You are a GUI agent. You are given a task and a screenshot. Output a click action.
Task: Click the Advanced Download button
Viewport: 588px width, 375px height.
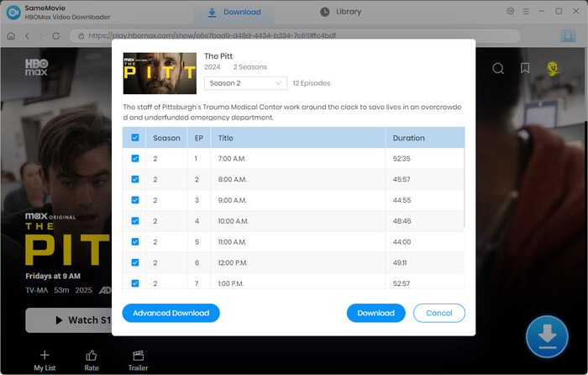171,313
